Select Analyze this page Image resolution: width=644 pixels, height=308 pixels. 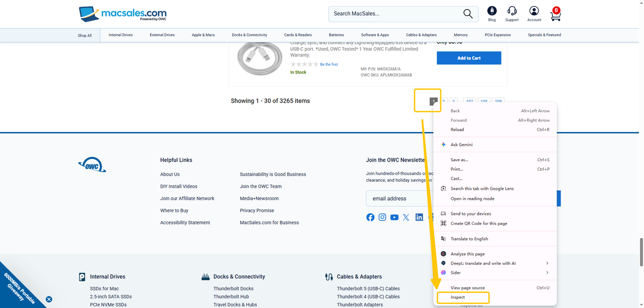tap(495, 254)
